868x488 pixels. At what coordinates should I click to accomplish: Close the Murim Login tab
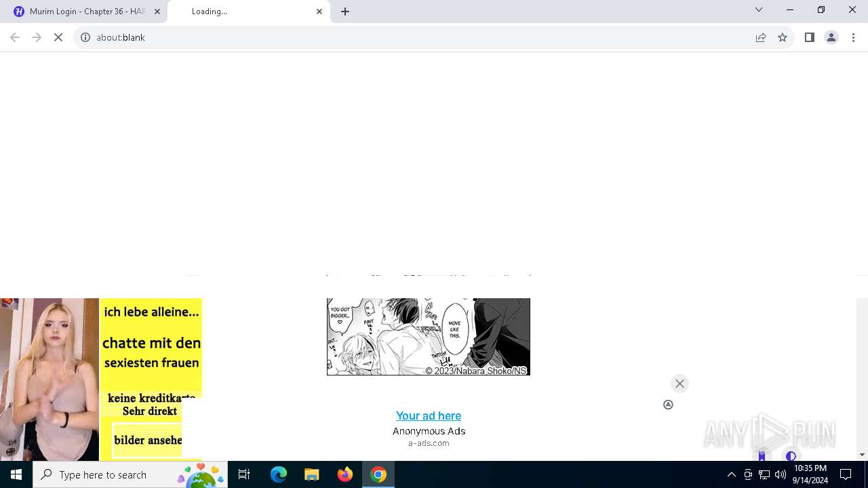157,12
